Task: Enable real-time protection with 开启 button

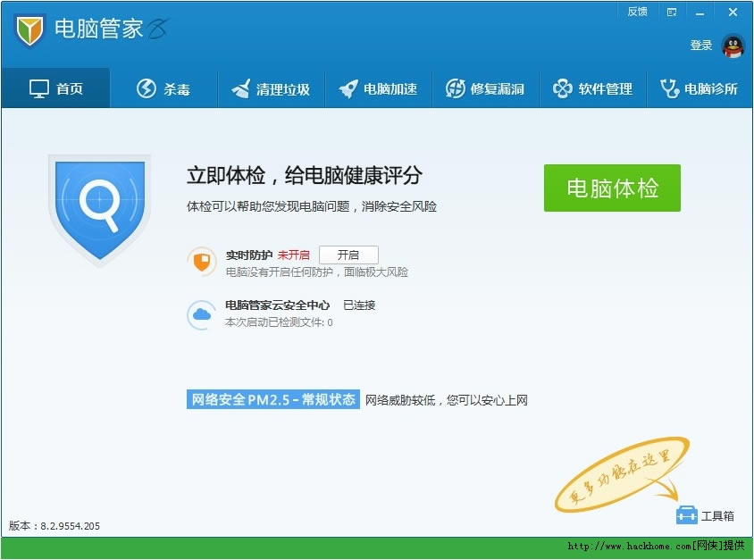Action: [348, 255]
